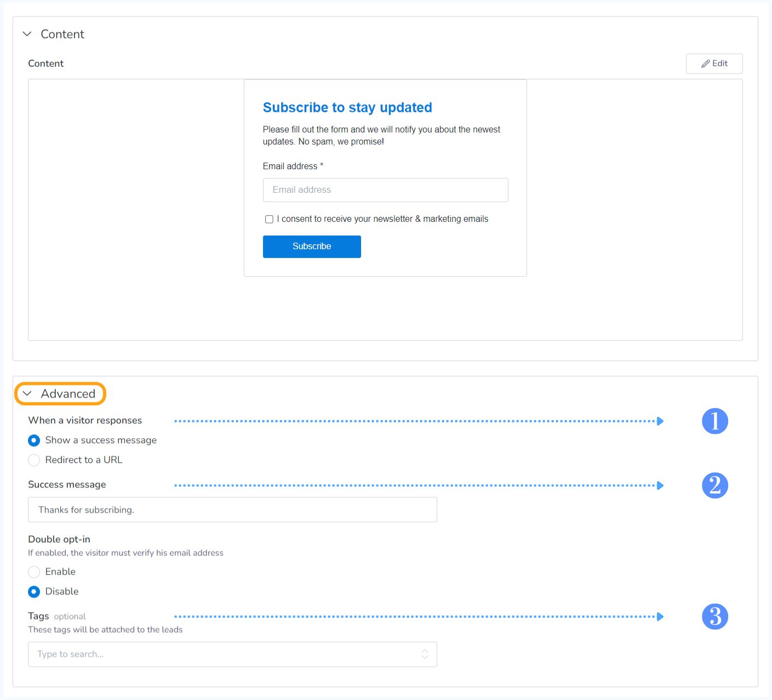Image resolution: width=772 pixels, height=700 pixels.
Task: Click the Subscribe button
Action: [311, 246]
